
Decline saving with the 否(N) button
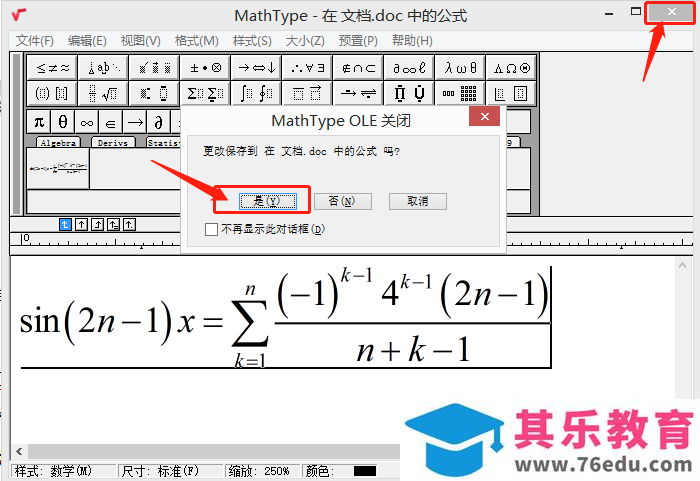[x=342, y=201]
